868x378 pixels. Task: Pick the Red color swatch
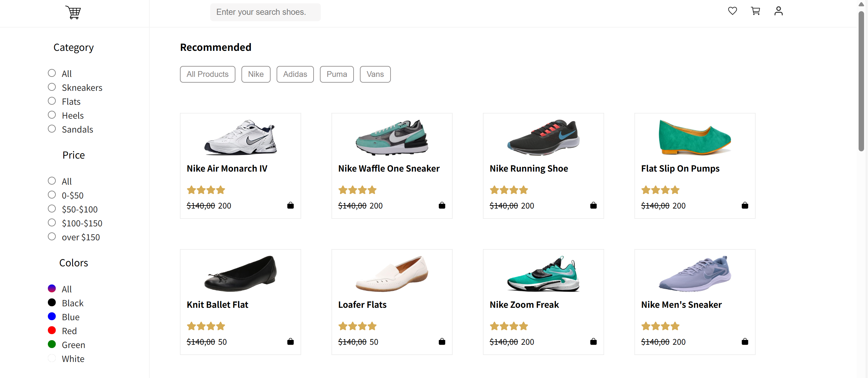click(x=52, y=330)
